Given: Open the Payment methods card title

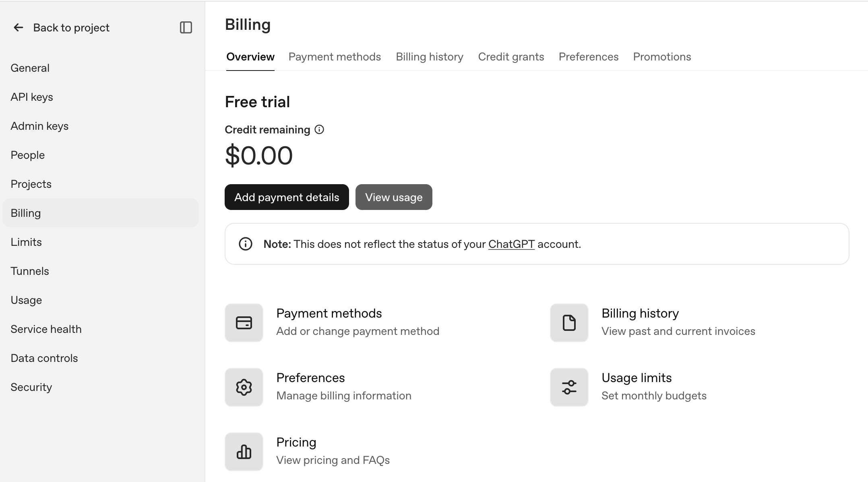Looking at the screenshot, I should click(329, 313).
